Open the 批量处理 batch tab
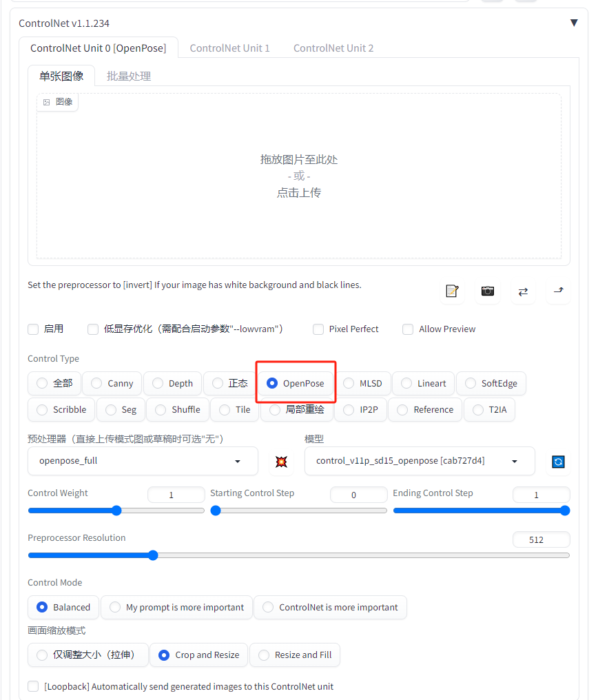Viewport: 598px width, 700px height. [x=128, y=76]
